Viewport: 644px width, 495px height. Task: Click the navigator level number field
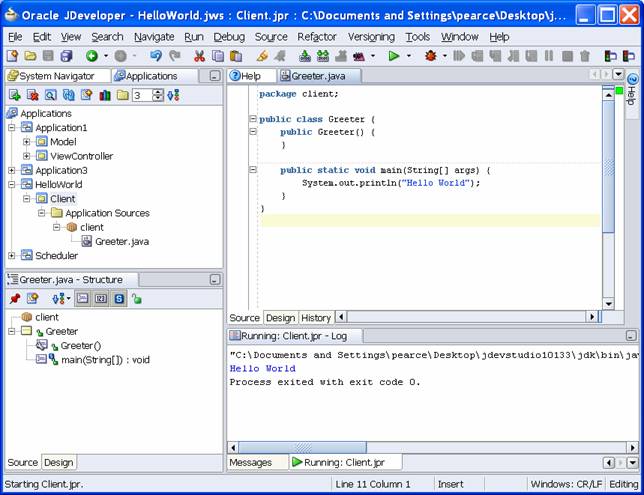(x=142, y=95)
